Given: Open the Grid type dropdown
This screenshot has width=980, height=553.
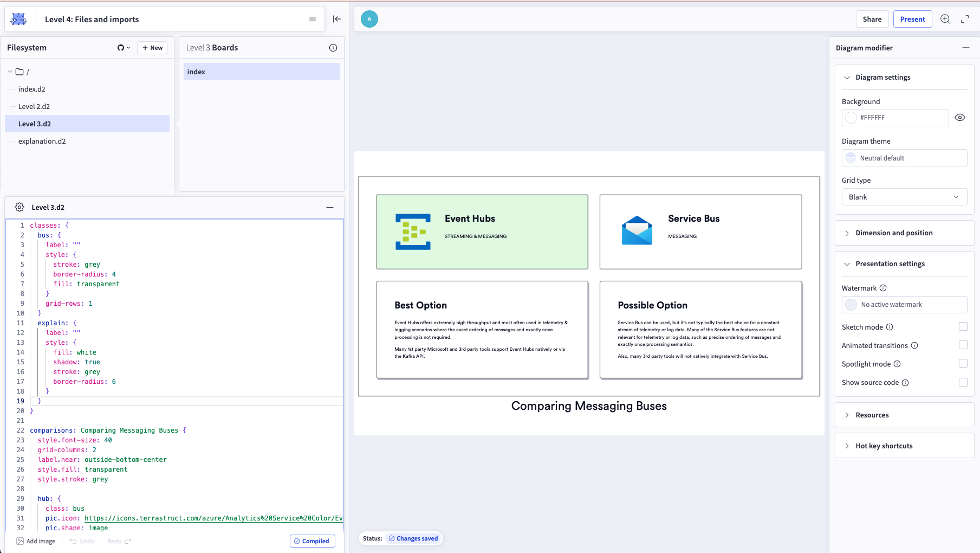Looking at the screenshot, I should pyautogui.click(x=904, y=197).
